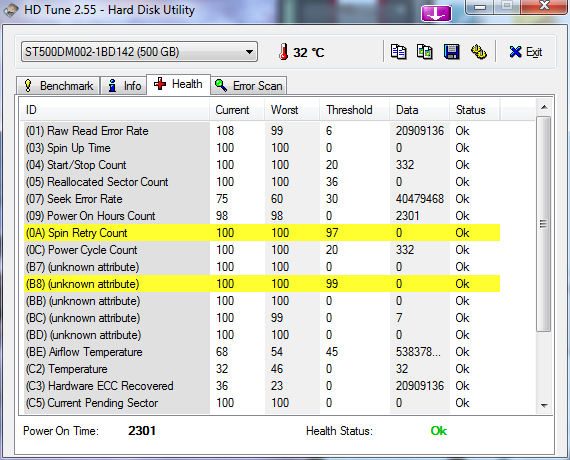
Task: Open the ST500DM002 drive selection dropdown
Action: tap(139, 52)
